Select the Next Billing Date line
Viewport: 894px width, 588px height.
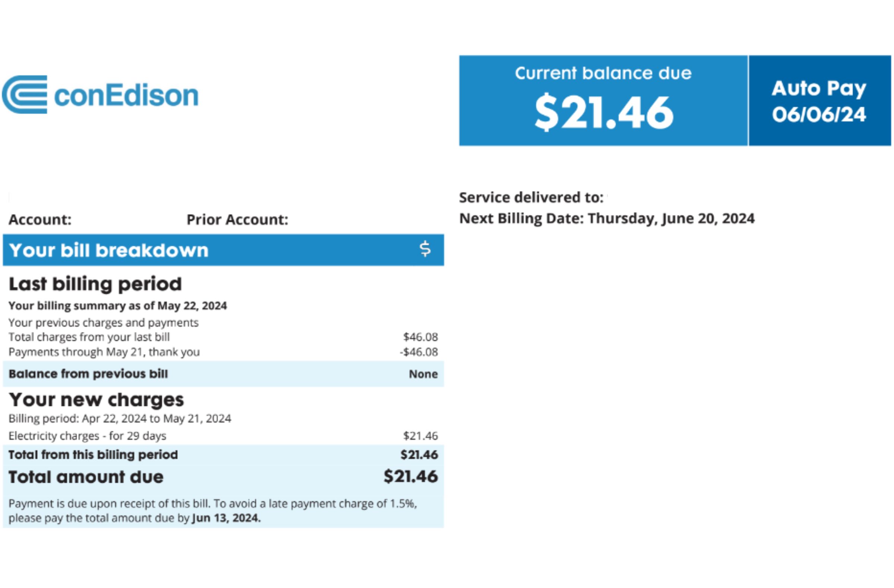click(x=607, y=219)
